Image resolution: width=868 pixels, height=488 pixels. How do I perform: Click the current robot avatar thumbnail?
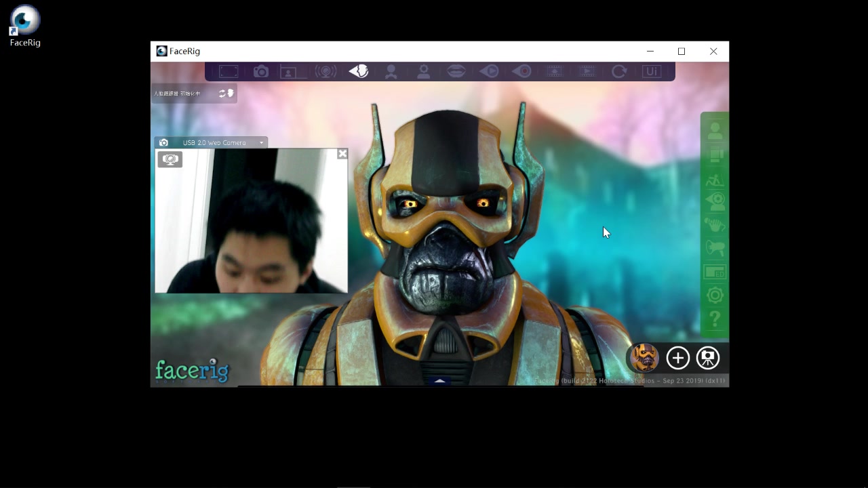point(644,358)
